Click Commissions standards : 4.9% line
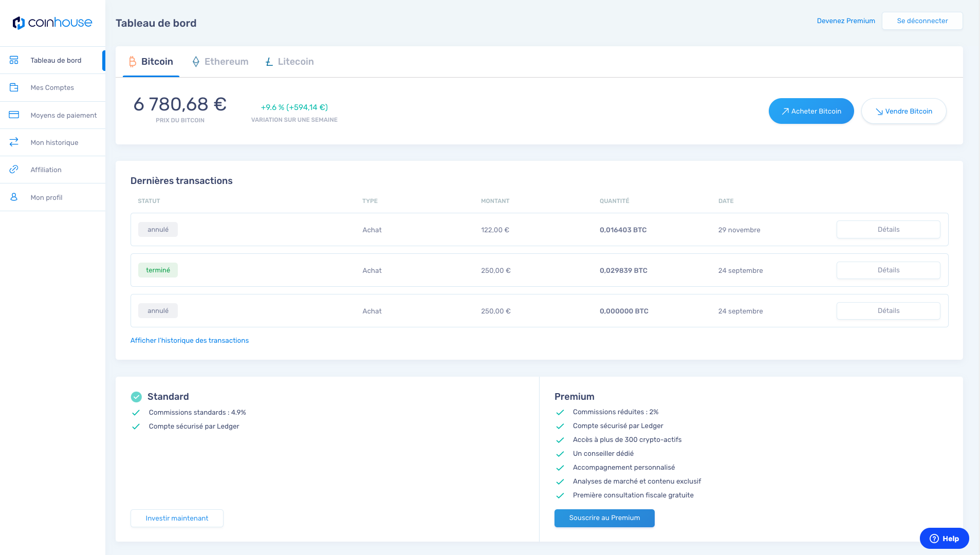Image resolution: width=980 pixels, height=555 pixels. [x=197, y=413]
